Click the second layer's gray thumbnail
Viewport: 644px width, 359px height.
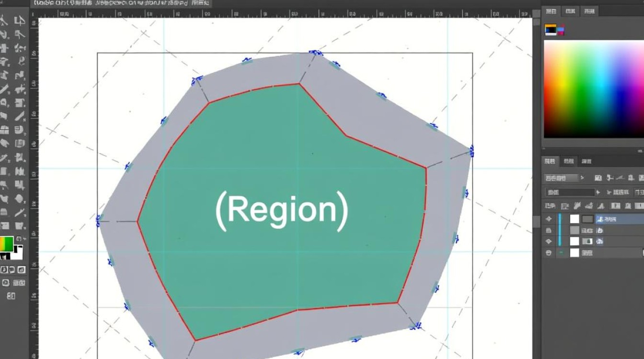click(575, 231)
